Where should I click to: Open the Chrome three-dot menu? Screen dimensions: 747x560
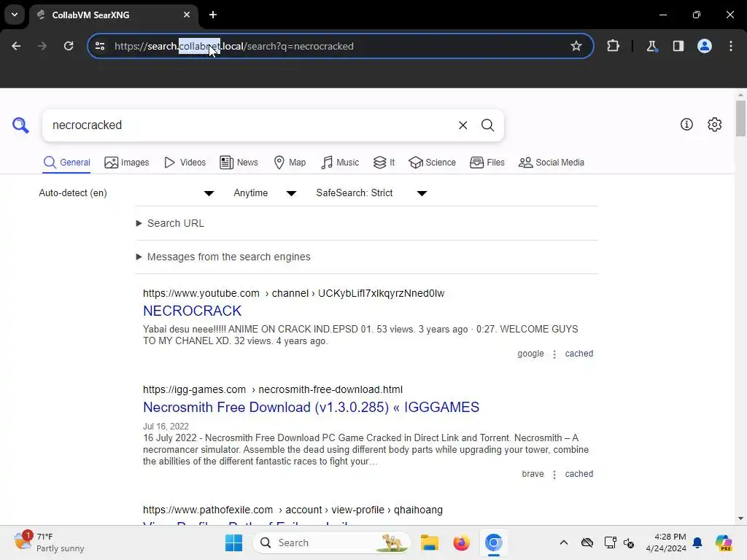pyautogui.click(x=731, y=46)
